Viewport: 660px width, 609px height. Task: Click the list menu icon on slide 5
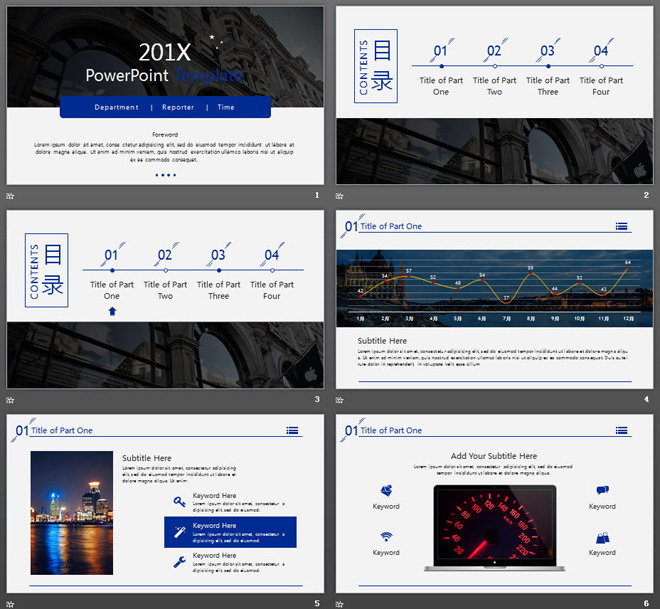tap(292, 430)
